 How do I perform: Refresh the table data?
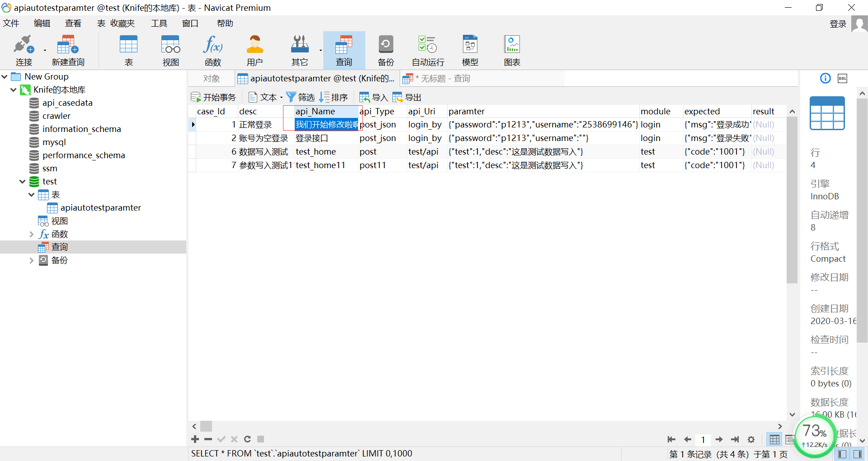[247, 439]
